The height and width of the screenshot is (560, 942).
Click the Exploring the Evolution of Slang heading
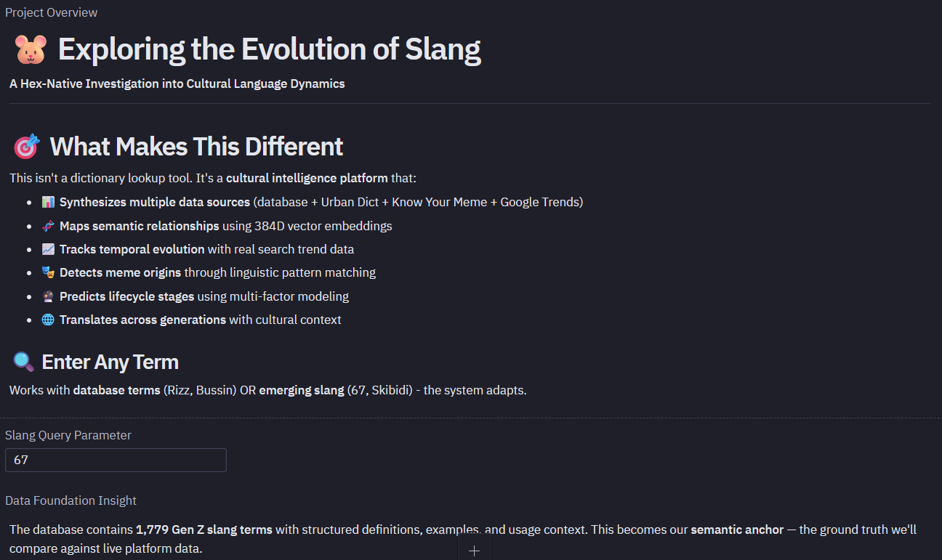tap(269, 49)
